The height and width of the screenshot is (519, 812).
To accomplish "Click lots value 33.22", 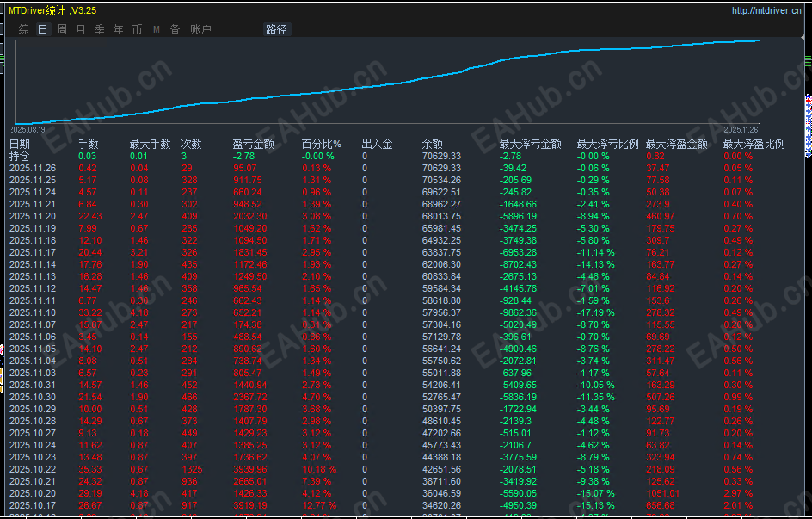I will [x=90, y=312].
